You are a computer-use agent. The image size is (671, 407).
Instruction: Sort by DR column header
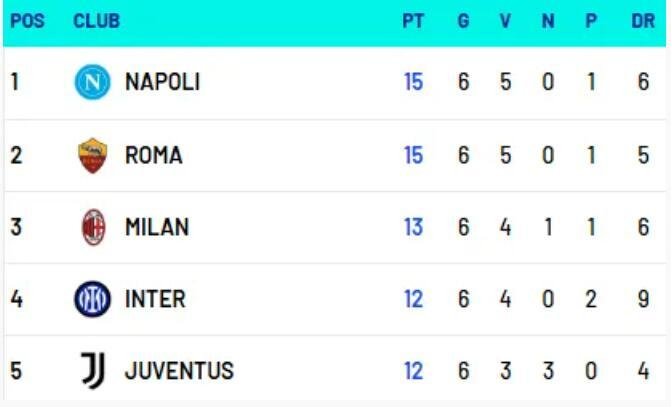coord(643,21)
